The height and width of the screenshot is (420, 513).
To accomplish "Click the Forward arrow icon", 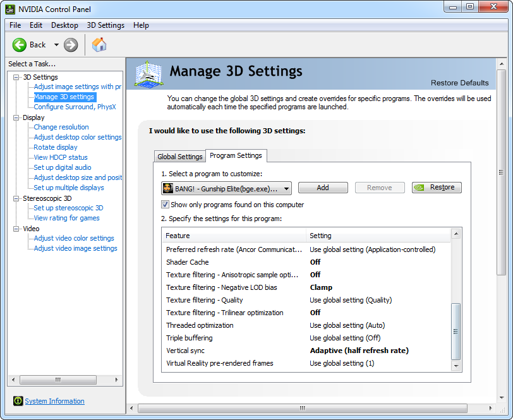I will point(71,45).
